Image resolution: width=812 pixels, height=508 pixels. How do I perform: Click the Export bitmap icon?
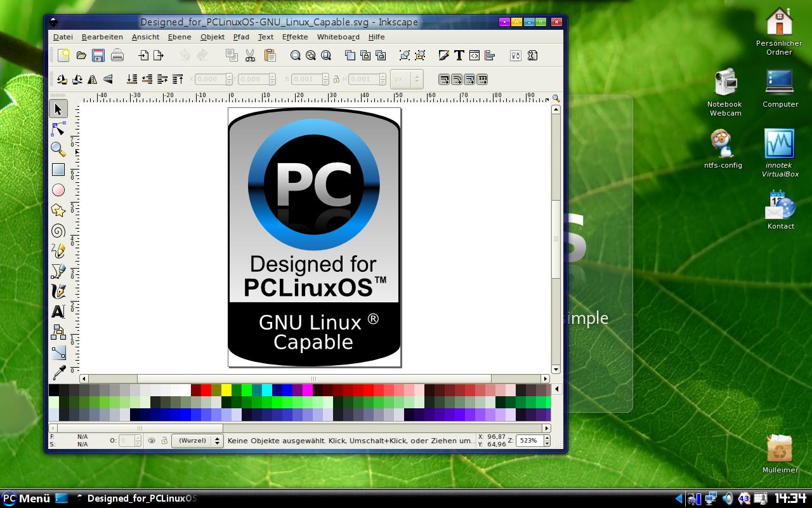(x=159, y=55)
